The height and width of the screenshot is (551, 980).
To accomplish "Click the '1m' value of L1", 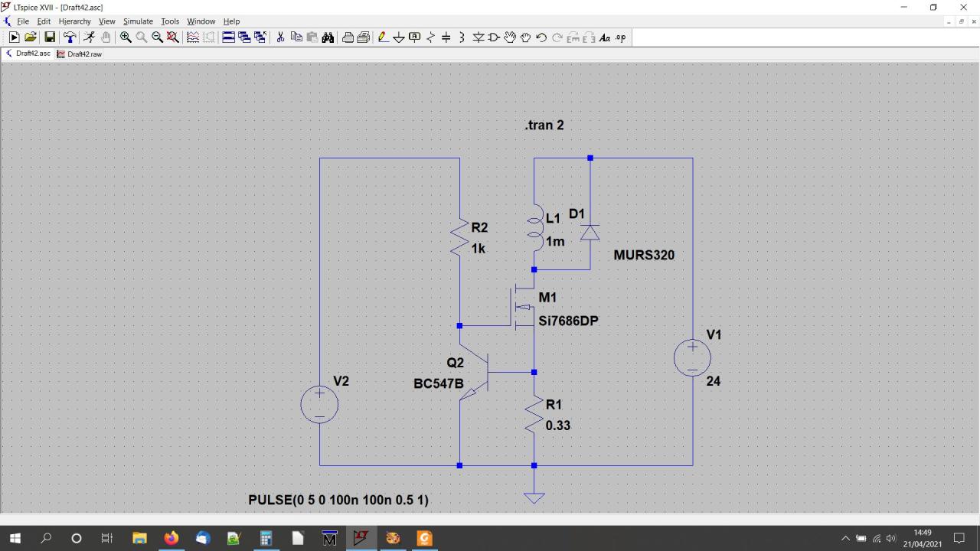I will (x=555, y=242).
